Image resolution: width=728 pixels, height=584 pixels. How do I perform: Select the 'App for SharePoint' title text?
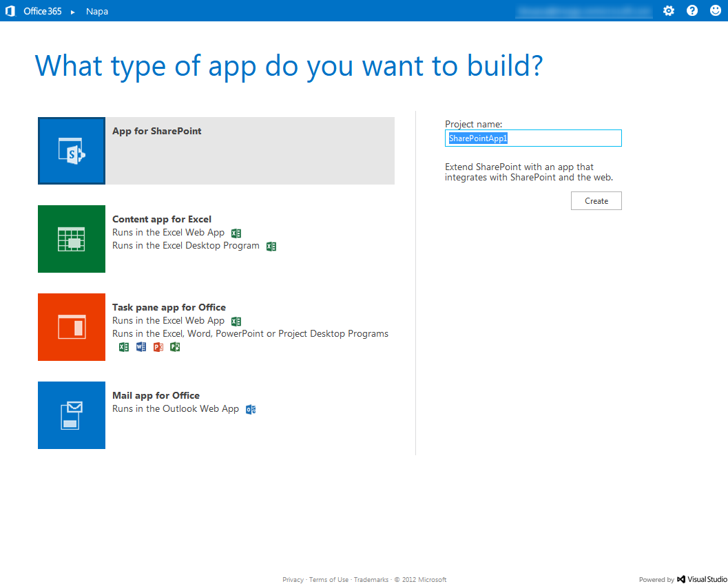(x=157, y=132)
